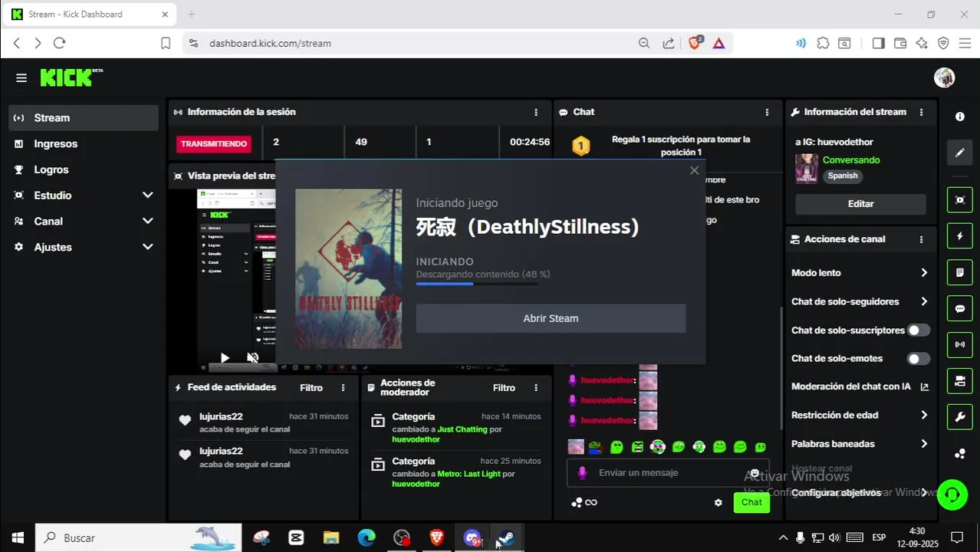980x552 pixels.
Task: Open the Kick hamburger menu
Action: pyautogui.click(x=21, y=77)
